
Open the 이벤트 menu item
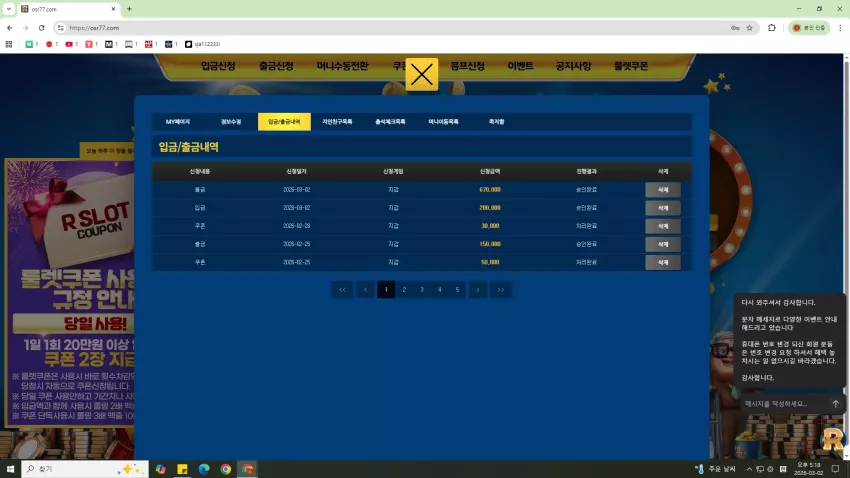point(520,66)
